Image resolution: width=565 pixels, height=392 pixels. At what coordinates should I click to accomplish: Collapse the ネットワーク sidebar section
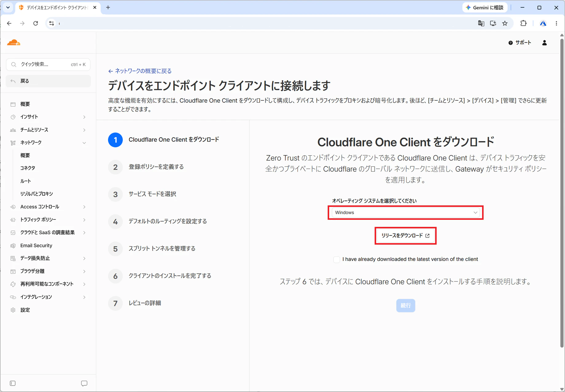48,143
